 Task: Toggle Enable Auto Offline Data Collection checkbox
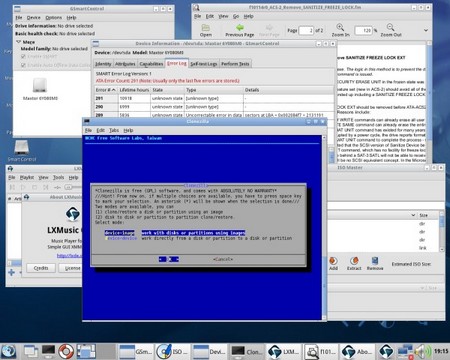pyautogui.click(x=23, y=65)
